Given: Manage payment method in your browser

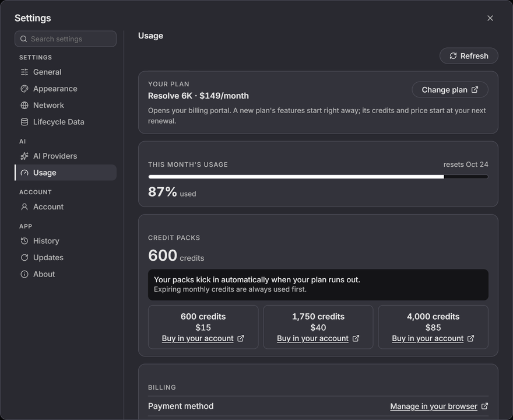Looking at the screenshot, I should 439,406.
